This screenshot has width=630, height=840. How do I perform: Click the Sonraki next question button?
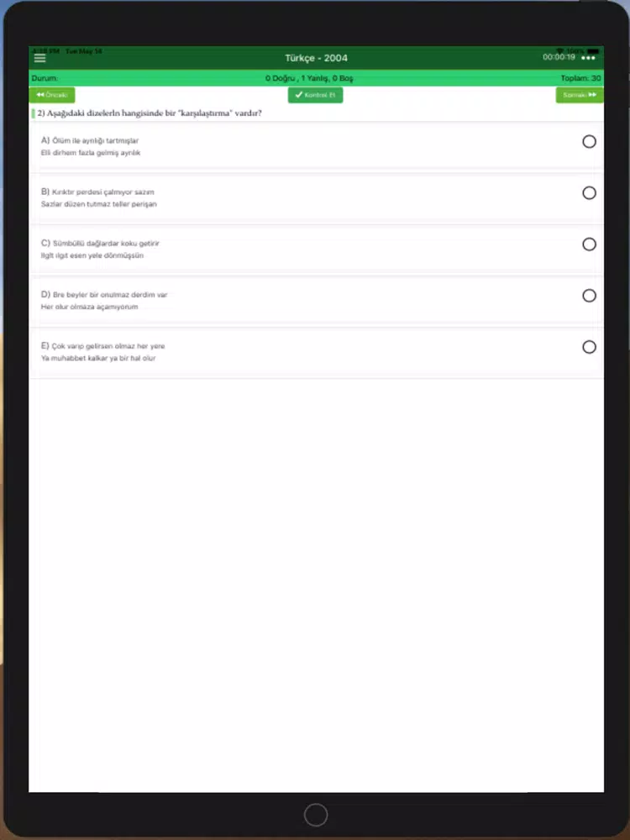coord(580,95)
